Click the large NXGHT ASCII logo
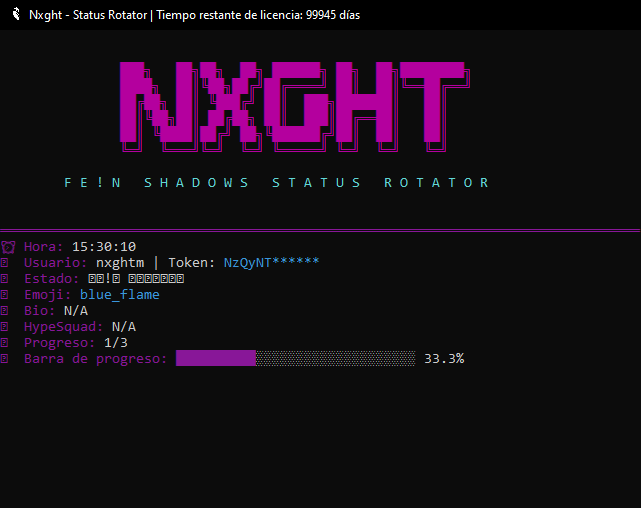Screen dimensions: 641x508 point(293,107)
